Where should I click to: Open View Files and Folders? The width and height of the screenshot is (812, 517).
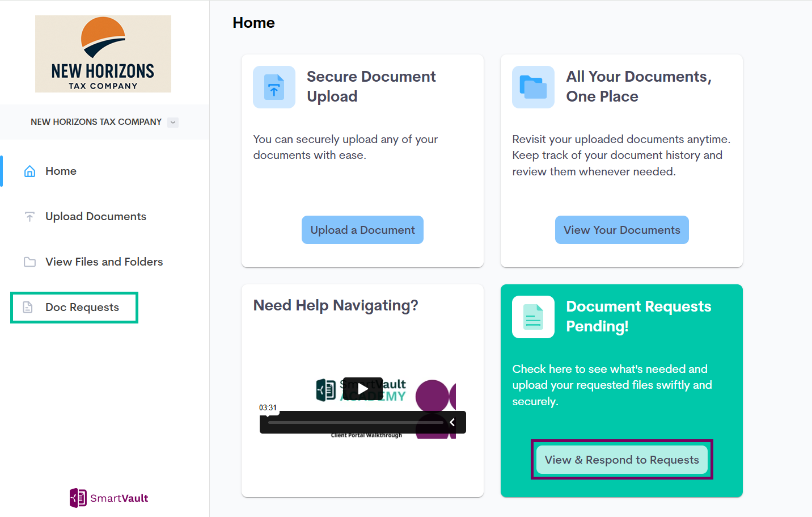[104, 262]
